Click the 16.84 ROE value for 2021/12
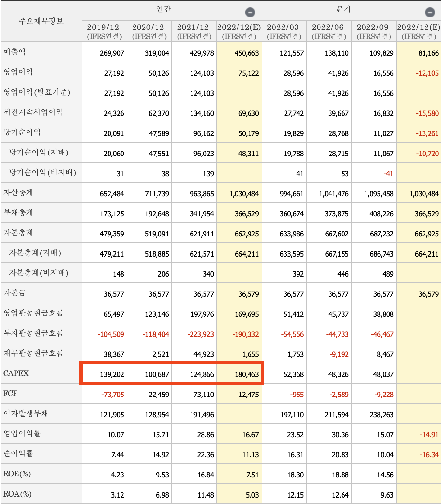 (x=205, y=475)
